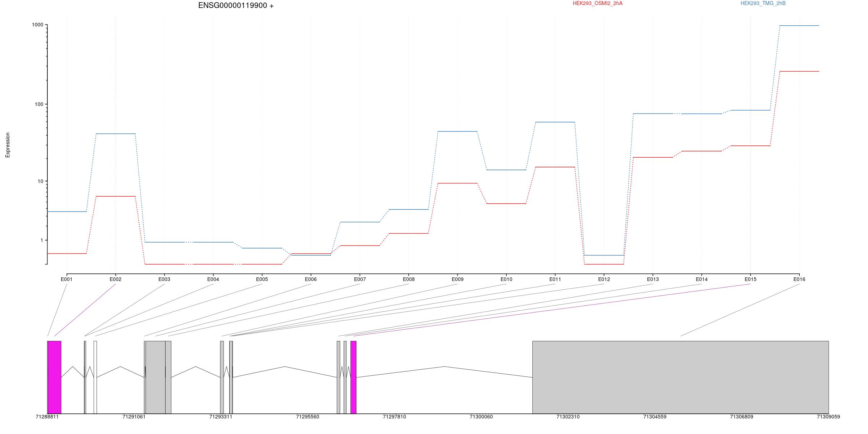
Task: Click the 1000 y-axis tick label
Action: (38, 25)
